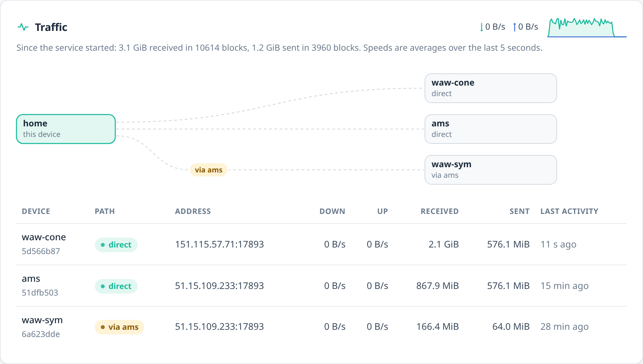Click waw-sym device name in table
This screenshot has width=643, height=364.
(x=42, y=320)
